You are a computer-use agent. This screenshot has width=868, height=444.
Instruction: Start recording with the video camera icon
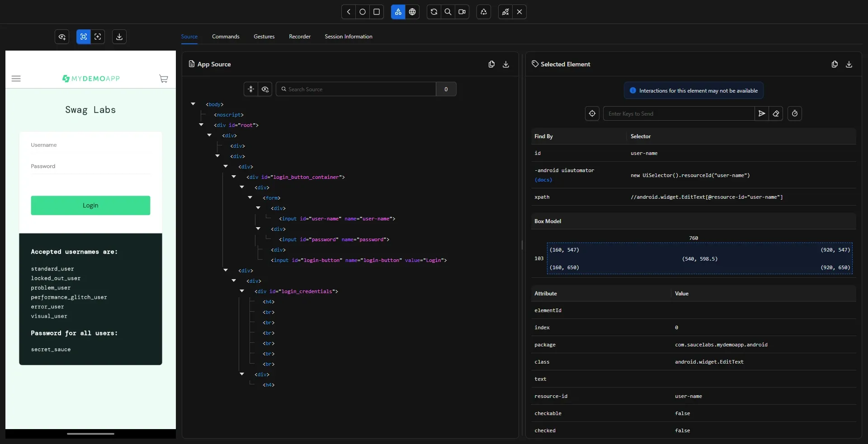coord(462,12)
